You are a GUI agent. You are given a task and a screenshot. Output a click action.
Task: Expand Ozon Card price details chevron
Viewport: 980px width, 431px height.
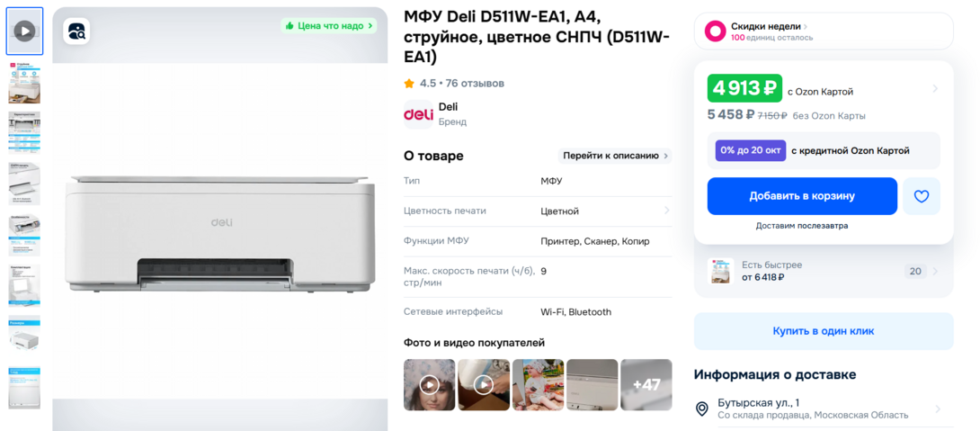[935, 89]
